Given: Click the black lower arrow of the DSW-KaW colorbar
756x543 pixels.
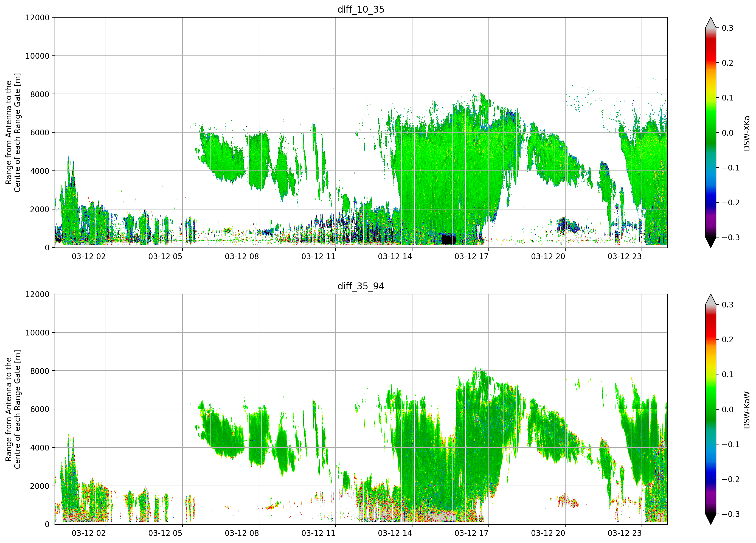Looking at the screenshot, I should tap(711, 519).
